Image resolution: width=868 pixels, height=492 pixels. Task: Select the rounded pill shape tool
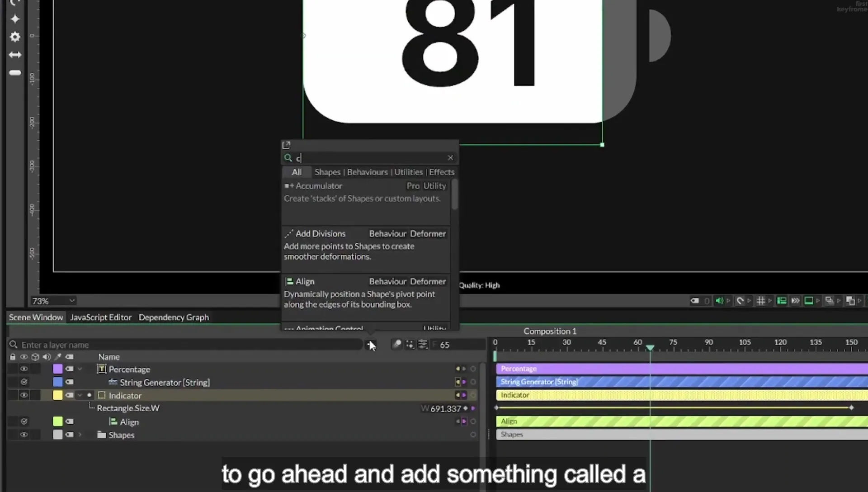tap(15, 73)
